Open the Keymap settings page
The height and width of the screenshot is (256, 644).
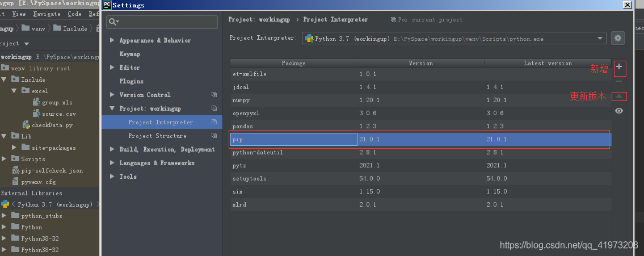pos(129,54)
